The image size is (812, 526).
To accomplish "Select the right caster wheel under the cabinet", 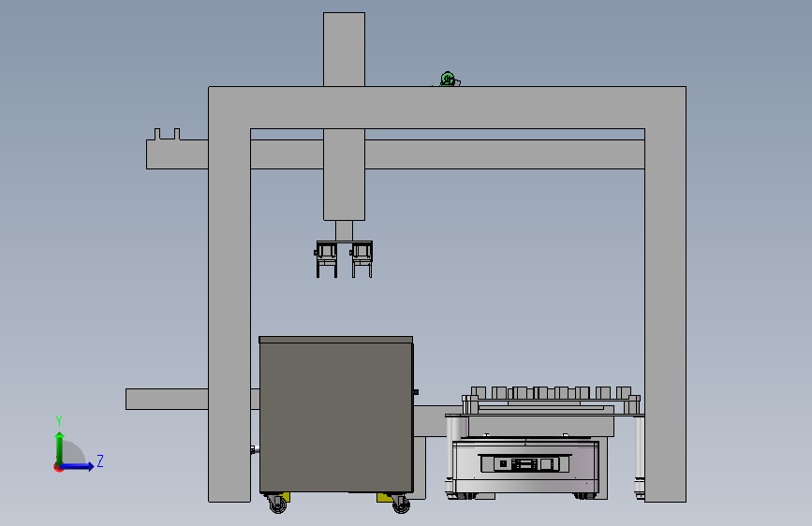I will point(400,504).
